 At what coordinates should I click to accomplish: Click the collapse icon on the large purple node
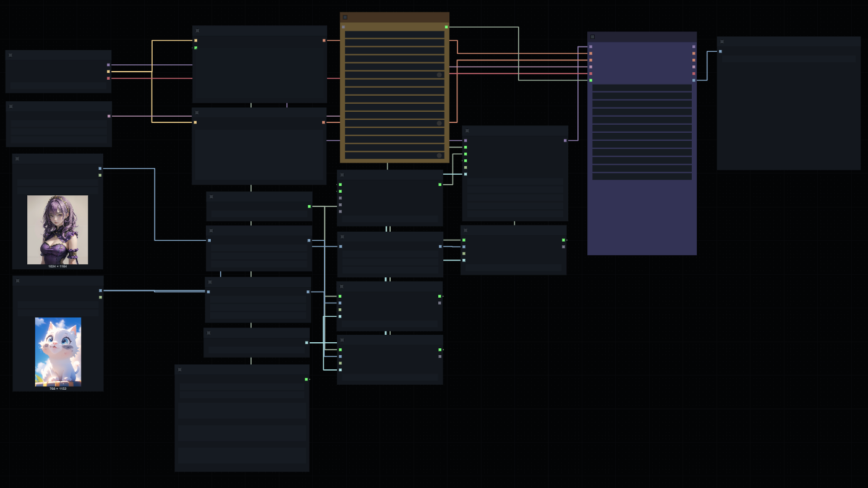593,36
